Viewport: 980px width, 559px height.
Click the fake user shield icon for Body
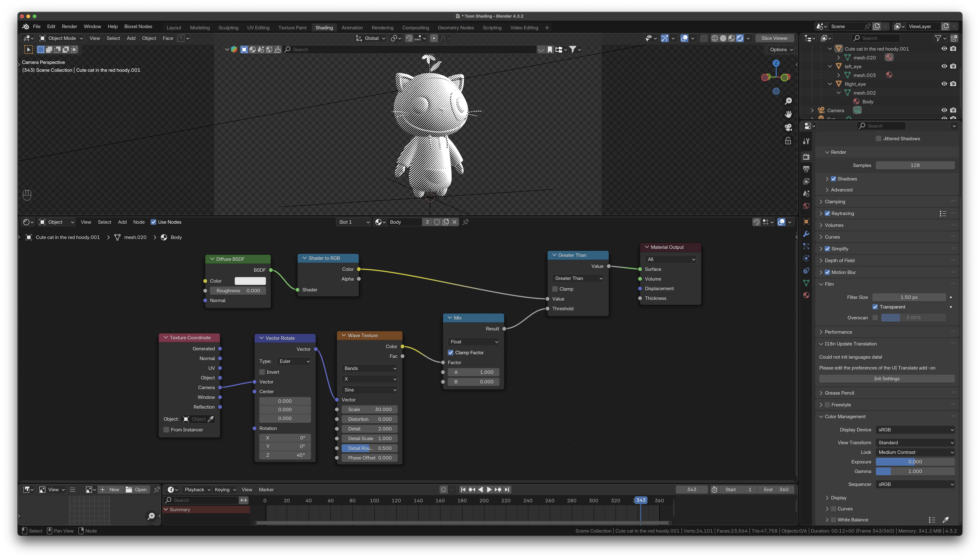[x=437, y=222]
